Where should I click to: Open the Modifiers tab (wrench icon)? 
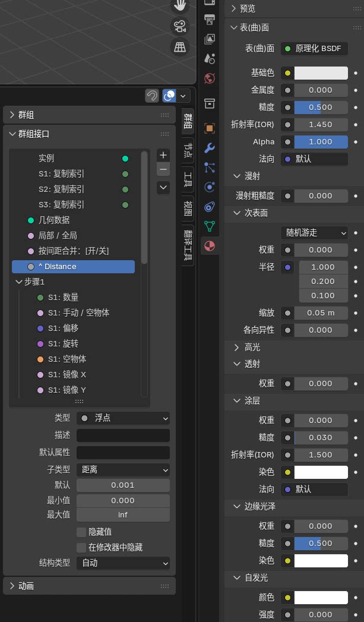[x=210, y=148]
